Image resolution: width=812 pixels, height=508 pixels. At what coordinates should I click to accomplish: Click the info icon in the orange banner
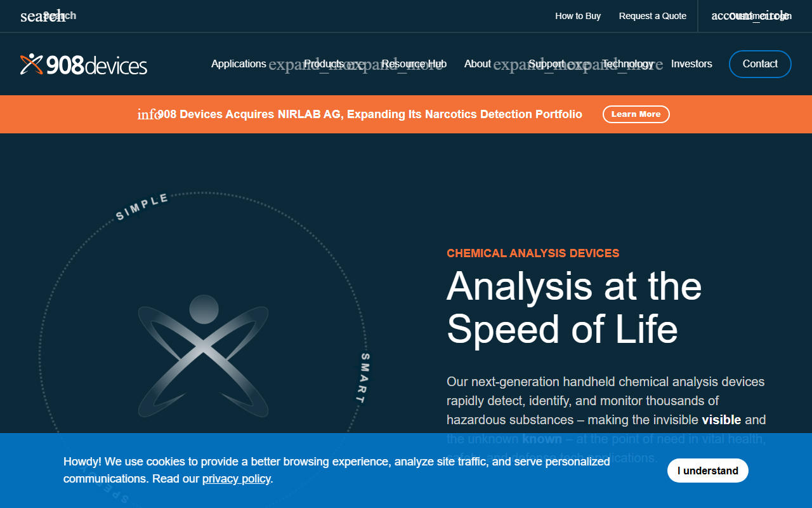click(148, 114)
